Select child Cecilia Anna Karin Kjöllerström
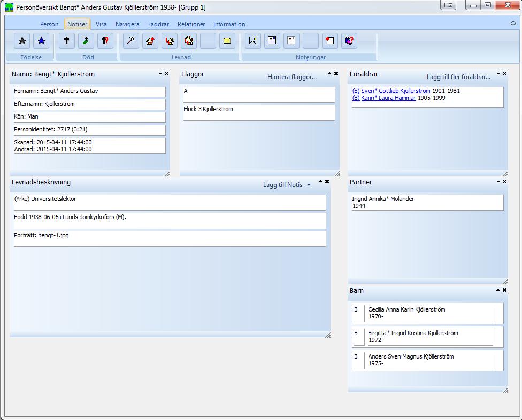This screenshot has height=420, width=522. tap(429, 313)
